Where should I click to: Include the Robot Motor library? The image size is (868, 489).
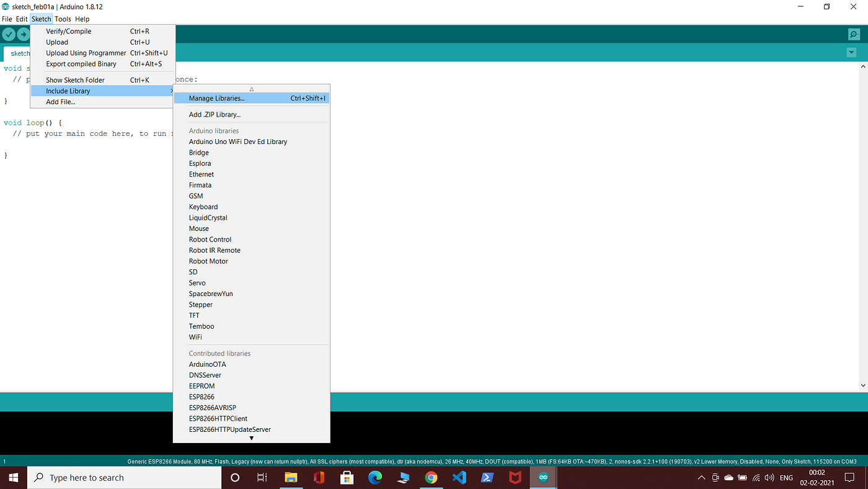click(251, 261)
